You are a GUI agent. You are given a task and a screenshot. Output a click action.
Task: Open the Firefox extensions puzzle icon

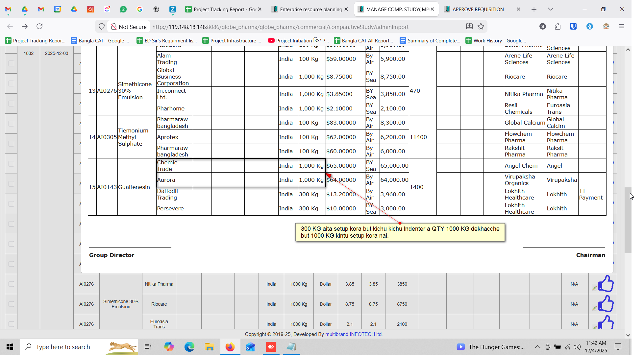[x=557, y=27]
